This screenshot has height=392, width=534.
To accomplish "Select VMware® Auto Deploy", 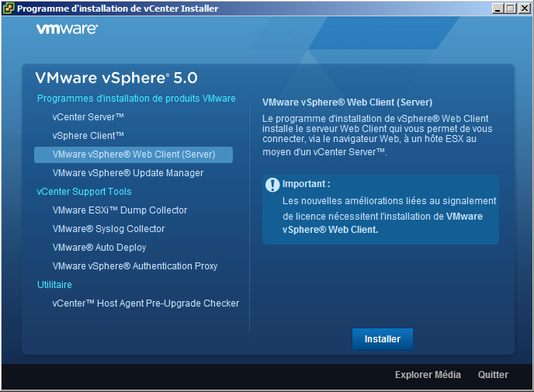I will pos(99,248).
